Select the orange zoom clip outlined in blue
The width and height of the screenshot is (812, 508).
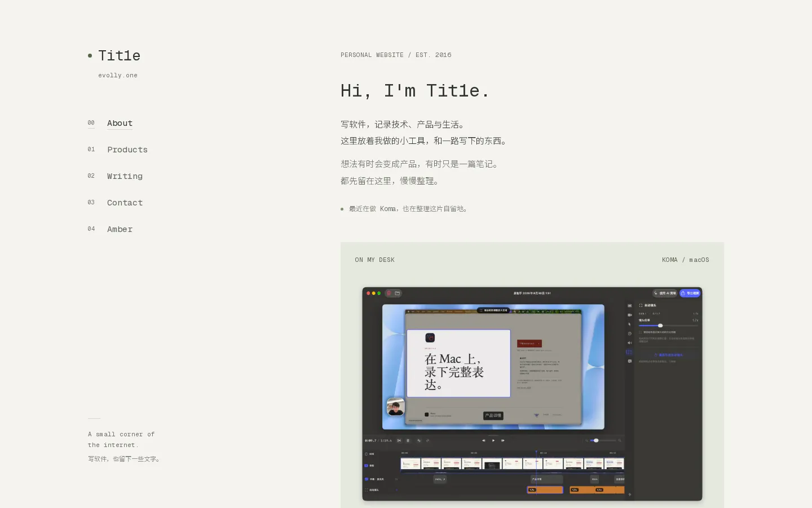pyautogui.click(x=545, y=490)
